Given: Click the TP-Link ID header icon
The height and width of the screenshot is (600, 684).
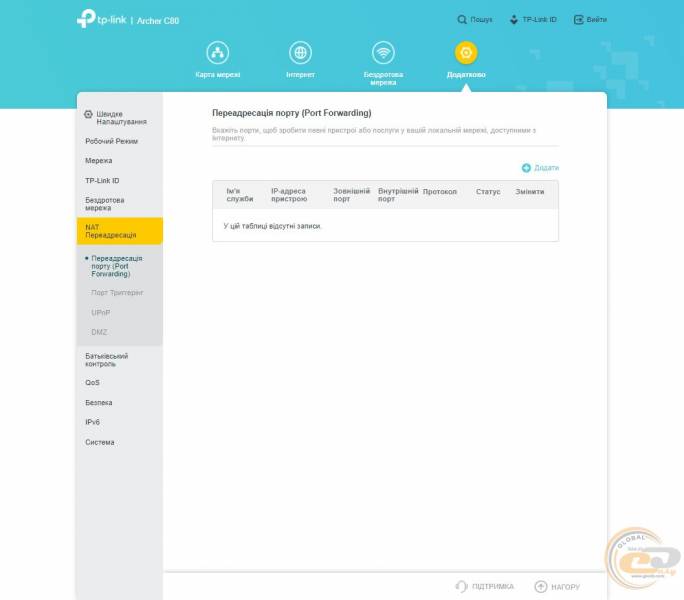Looking at the screenshot, I should click(514, 20).
